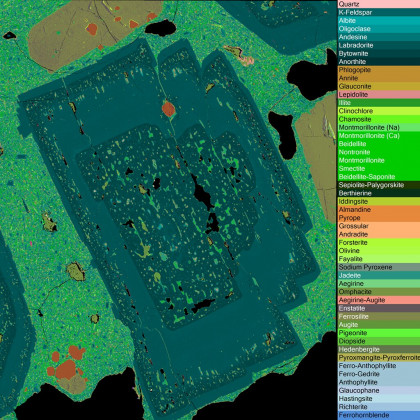
Task: Click the Forsterite legend row
Action: [x=379, y=242]
